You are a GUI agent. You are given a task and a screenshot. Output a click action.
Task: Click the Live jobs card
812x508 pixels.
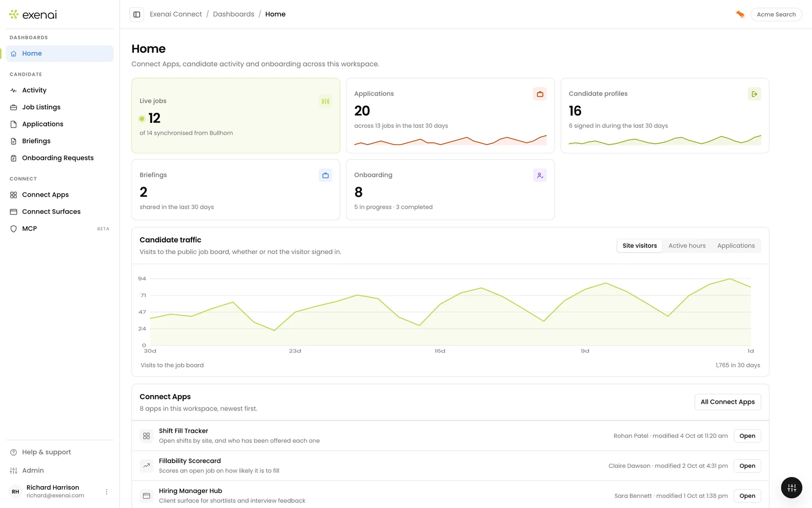(x=235, y=116)
